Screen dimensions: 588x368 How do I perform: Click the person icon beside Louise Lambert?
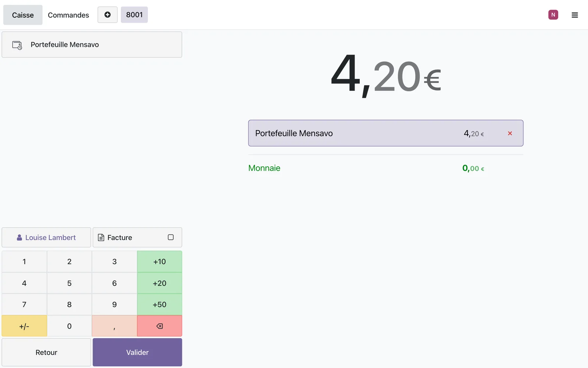[x=19, y=238]
